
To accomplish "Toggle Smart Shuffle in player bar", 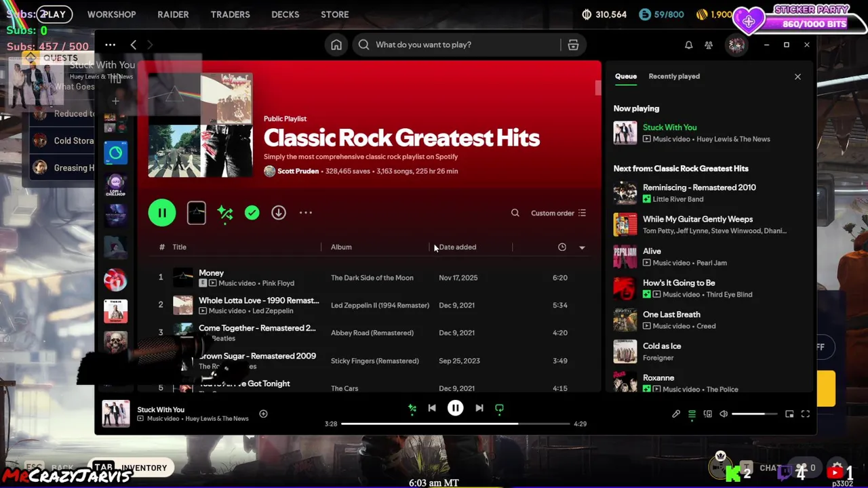I will [412, 408].
